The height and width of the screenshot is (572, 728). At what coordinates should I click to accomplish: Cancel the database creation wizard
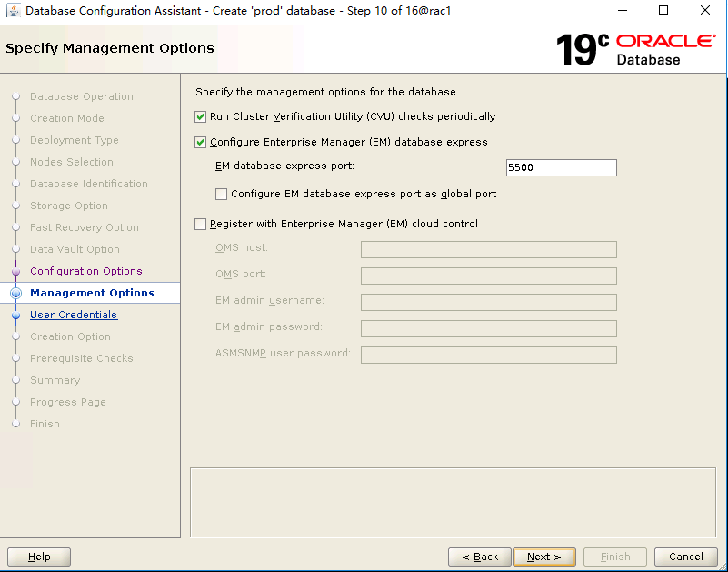(686, 557)
